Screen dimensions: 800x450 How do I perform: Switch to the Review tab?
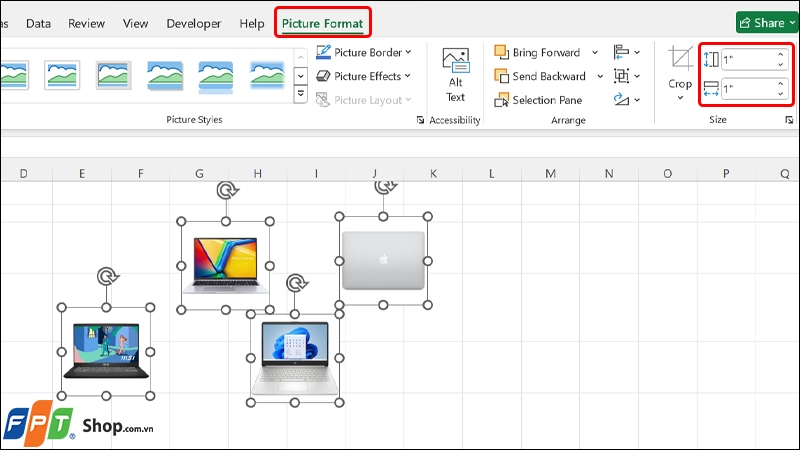(86, 23)
